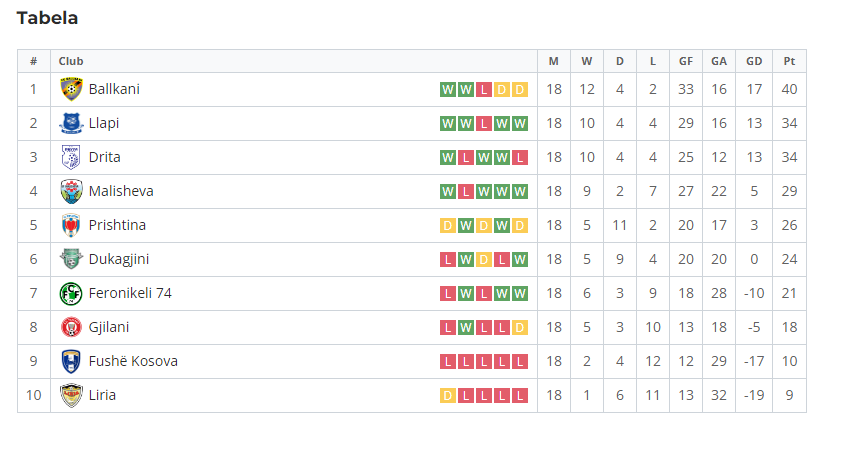This screenshot has width=858, height=450.
Task: Click the Feronikeli 74 round logo
Action: tap(71, 293)
